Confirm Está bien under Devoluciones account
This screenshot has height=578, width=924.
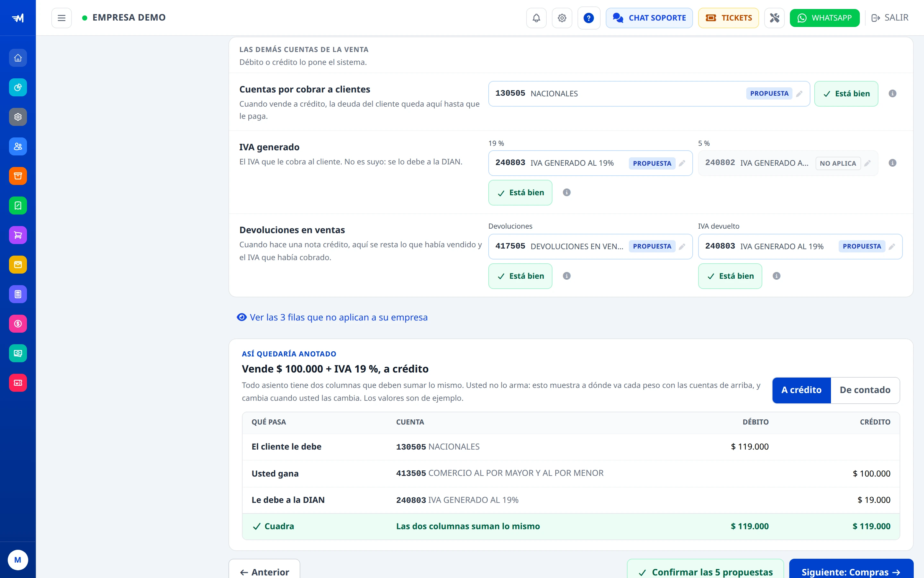coord(520,276)
